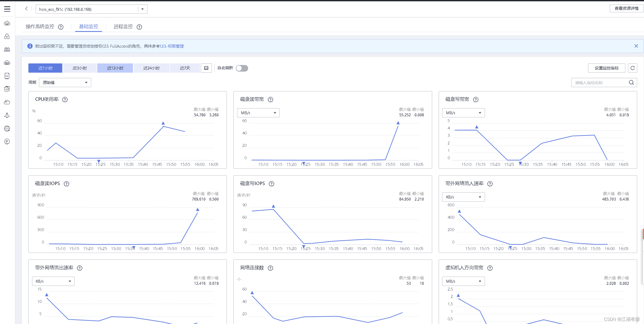This screenshot has height=324, width=644.
Task: Open the CES-权限管理 link
Action: [172, 46]
